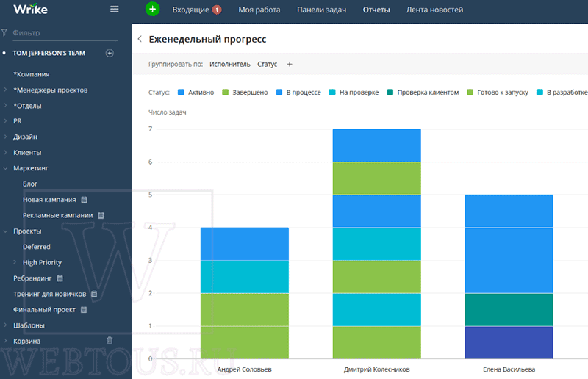Add a folder with TOM JEFFERSON'S TEAM plus icon

point(110,53)
